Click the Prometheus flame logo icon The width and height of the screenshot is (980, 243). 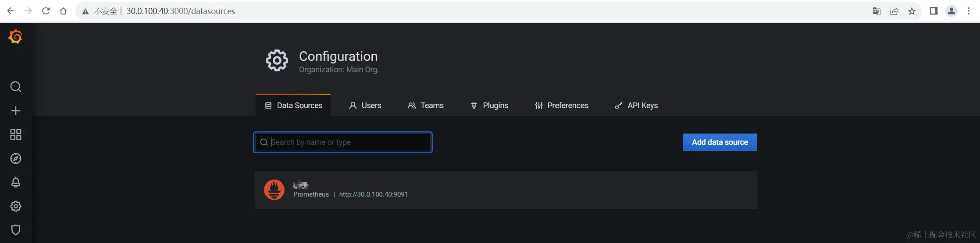(274, 190)
